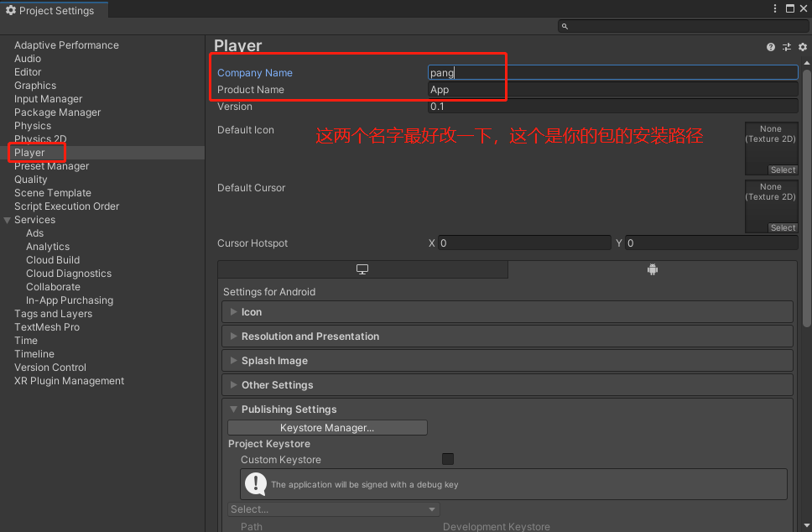Switch to the Standalone desktop platform icon
Screen dimensions: 812x532
tap(362, 269)
